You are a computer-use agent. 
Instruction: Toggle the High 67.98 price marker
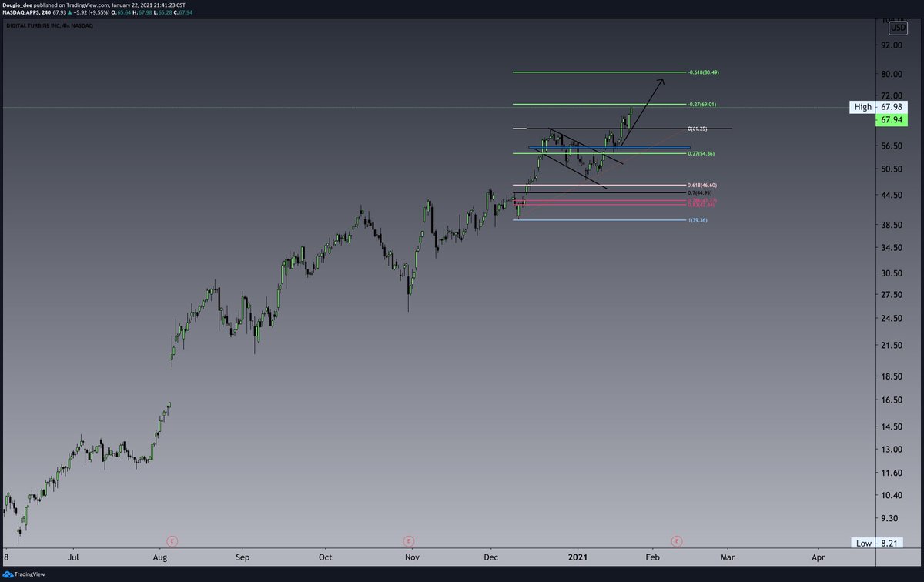tap(878, 107)
